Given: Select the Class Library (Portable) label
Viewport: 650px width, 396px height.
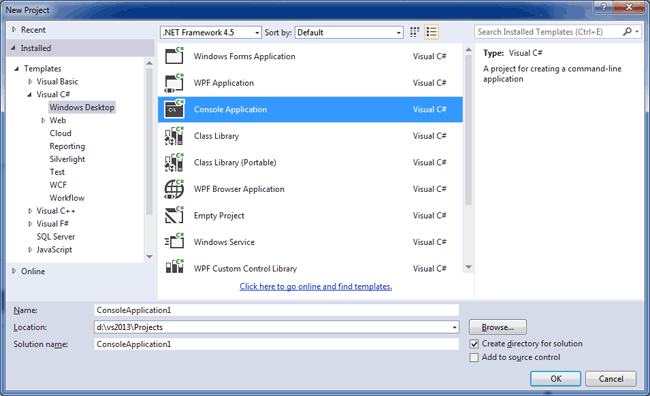Looking at the screenshot, I should click(235, 163).
